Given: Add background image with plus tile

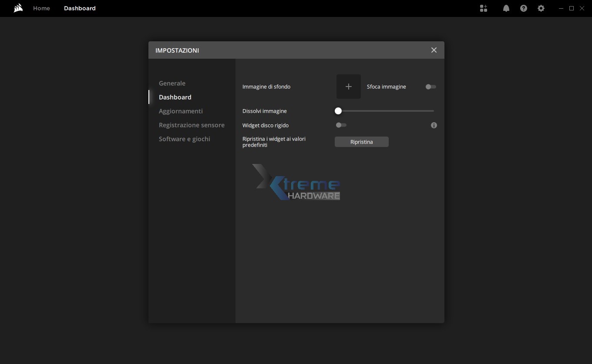Looking at the screenshot, I should point(348,87).
